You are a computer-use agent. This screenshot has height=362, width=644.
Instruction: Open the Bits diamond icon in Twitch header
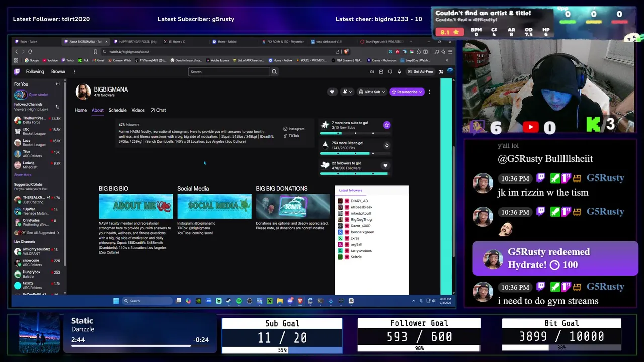(x=399, y=72)
